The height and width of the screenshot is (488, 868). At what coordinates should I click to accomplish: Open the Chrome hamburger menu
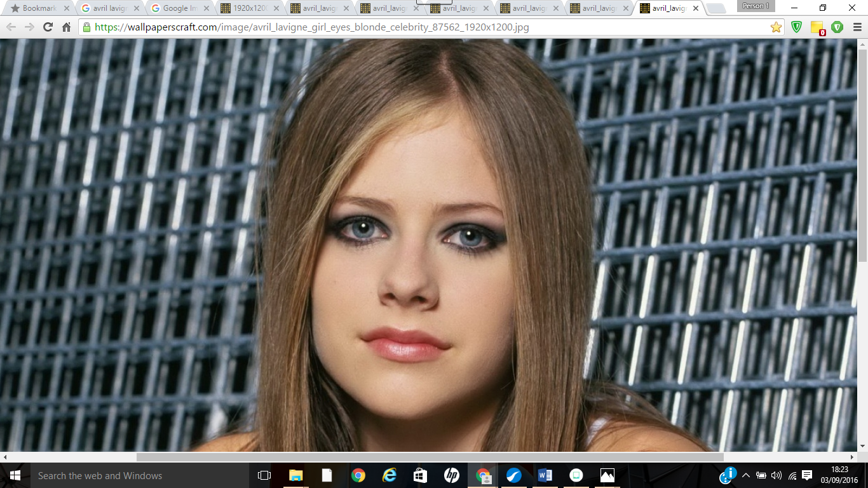pyautogui.click(x=857, y=27)
